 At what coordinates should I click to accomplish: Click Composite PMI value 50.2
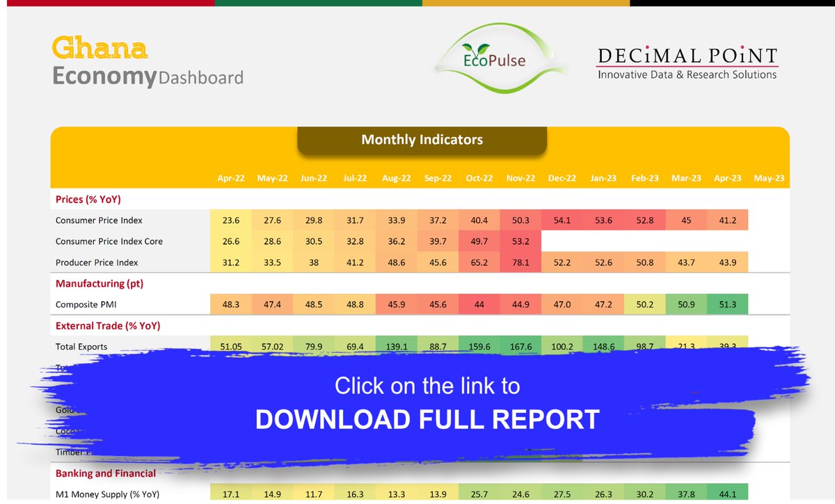coord(644,304)
